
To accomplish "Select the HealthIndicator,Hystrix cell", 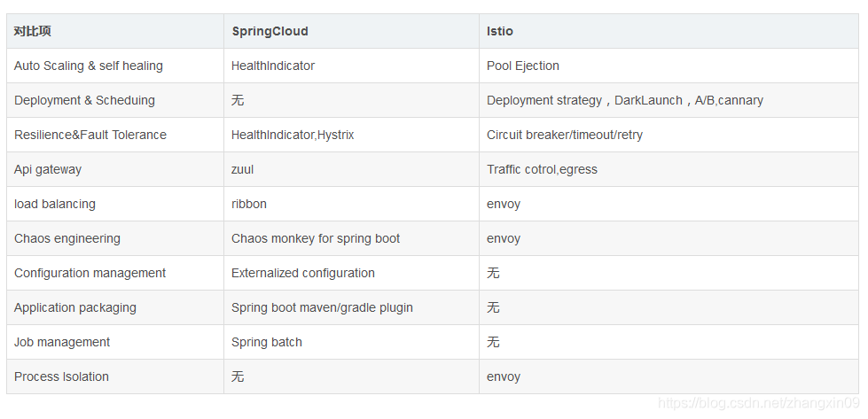I will click(x=293, y=135).
